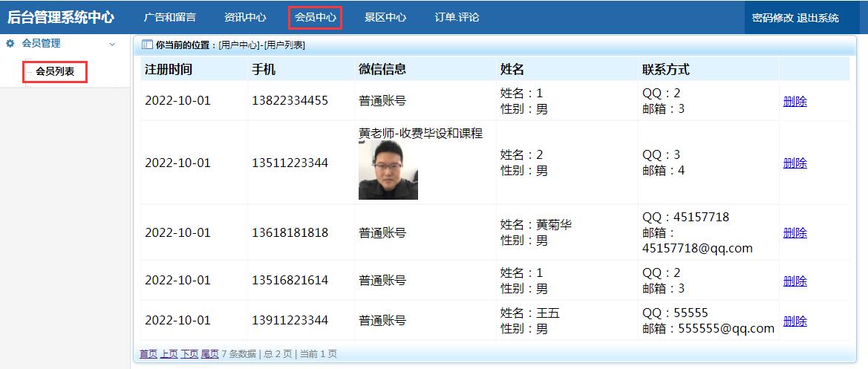The height and width of the screenshot is (369, 868).
Task: Go to first page via 首页
Action: [x=149, y=354]
